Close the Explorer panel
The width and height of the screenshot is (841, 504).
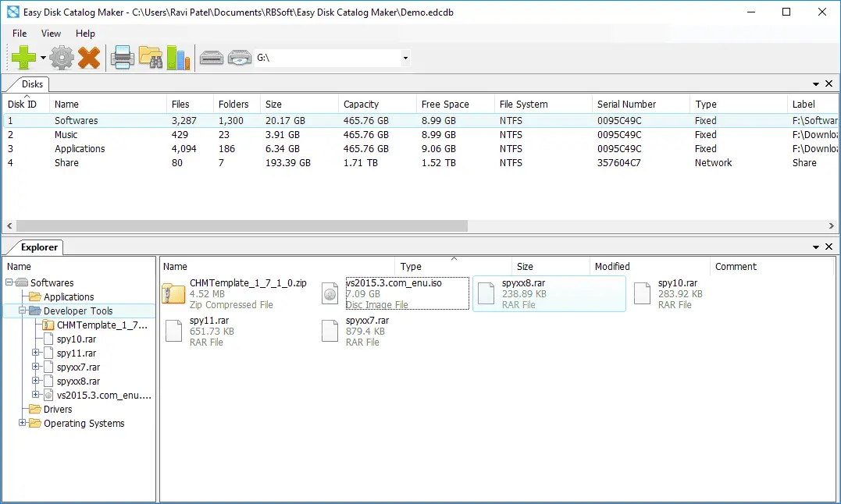point(829,247)
